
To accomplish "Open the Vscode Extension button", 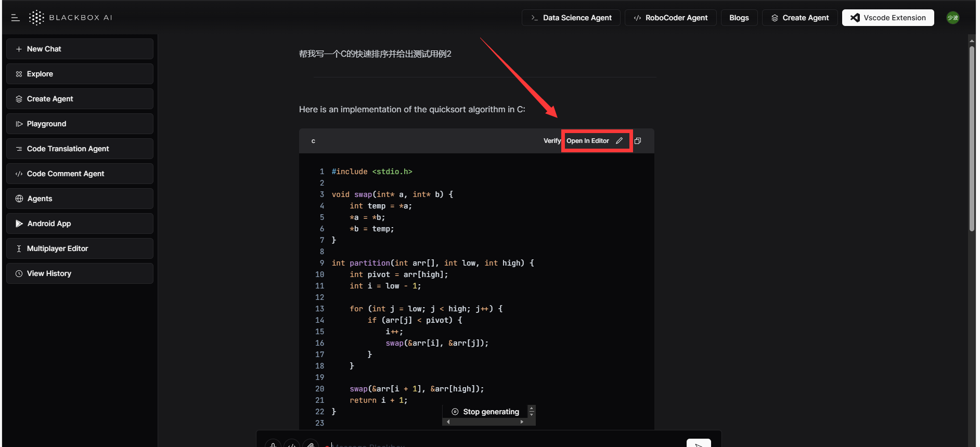I will pyautogui.click(x=888, y=18).
